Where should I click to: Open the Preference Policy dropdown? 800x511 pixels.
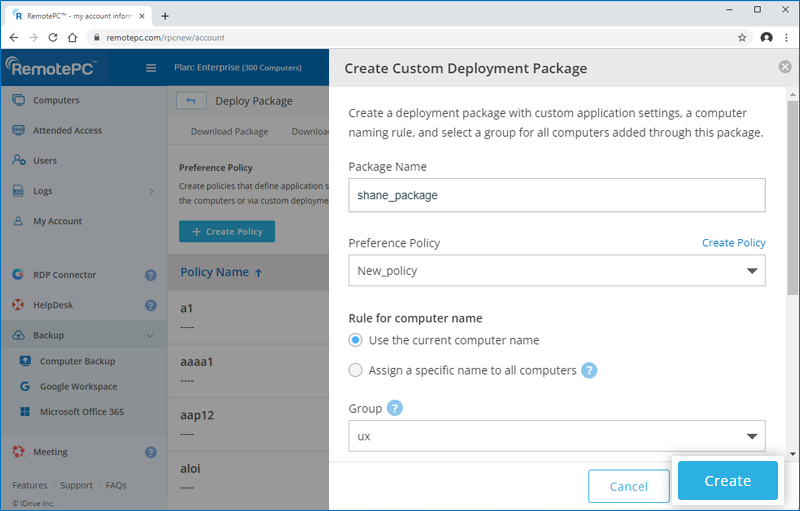point(557,271)
